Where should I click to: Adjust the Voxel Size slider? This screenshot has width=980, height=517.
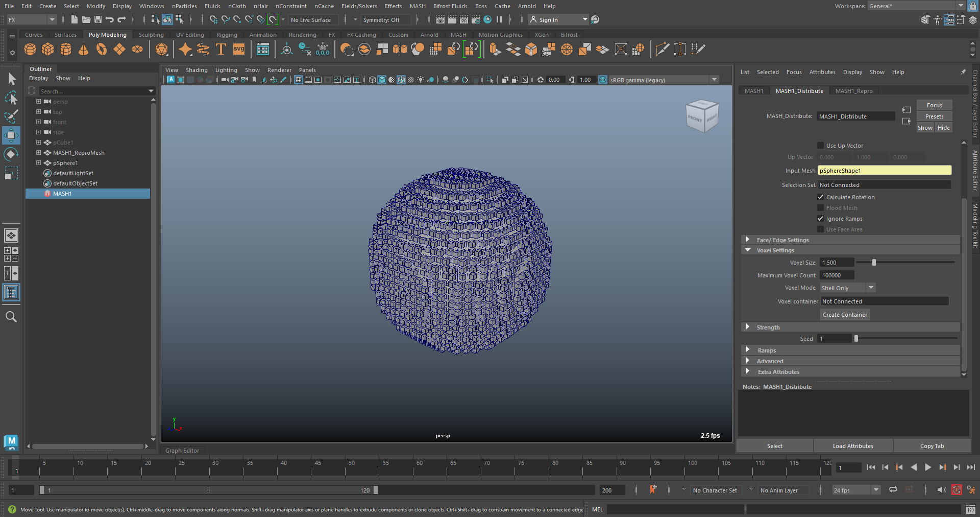873,263
